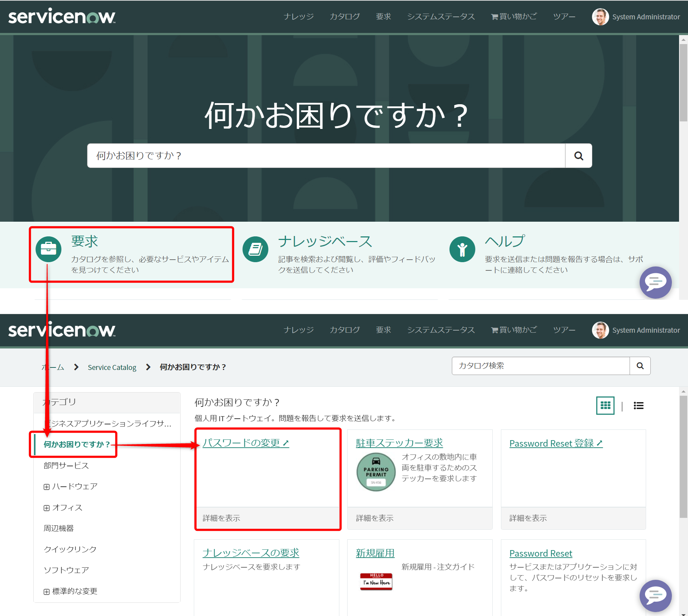Switch to list view of catalog items

pos(639,405)
